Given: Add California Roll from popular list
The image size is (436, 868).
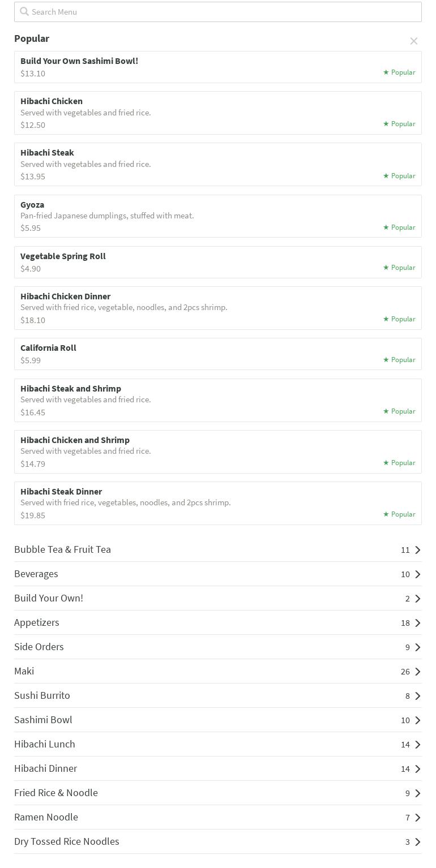Looking at the screenshot, I should point(48,348).
